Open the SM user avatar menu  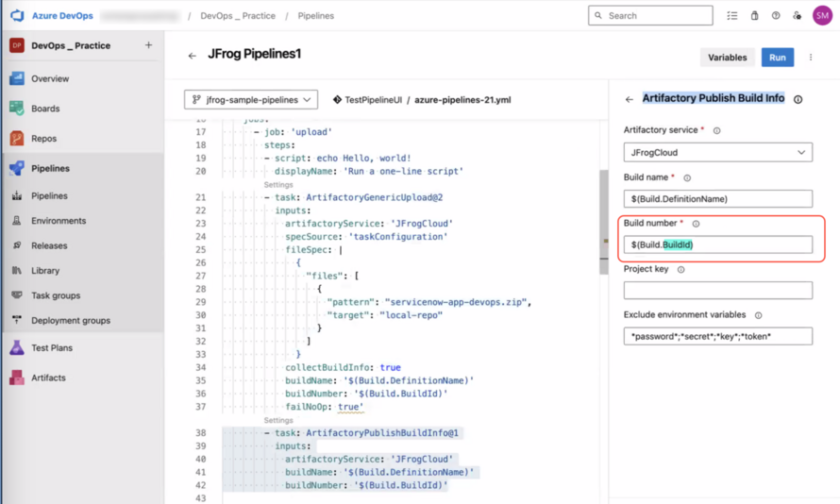pyautogui.click(x=822, y=15)
